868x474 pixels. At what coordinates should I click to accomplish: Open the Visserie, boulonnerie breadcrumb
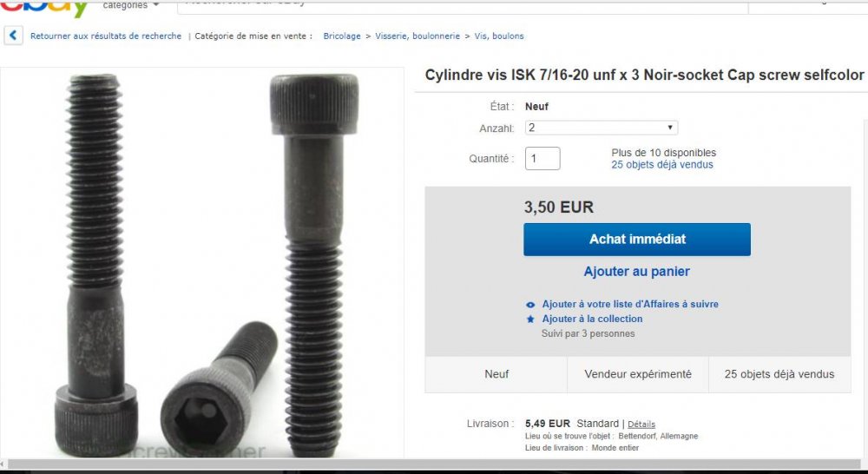click(418, 36)
